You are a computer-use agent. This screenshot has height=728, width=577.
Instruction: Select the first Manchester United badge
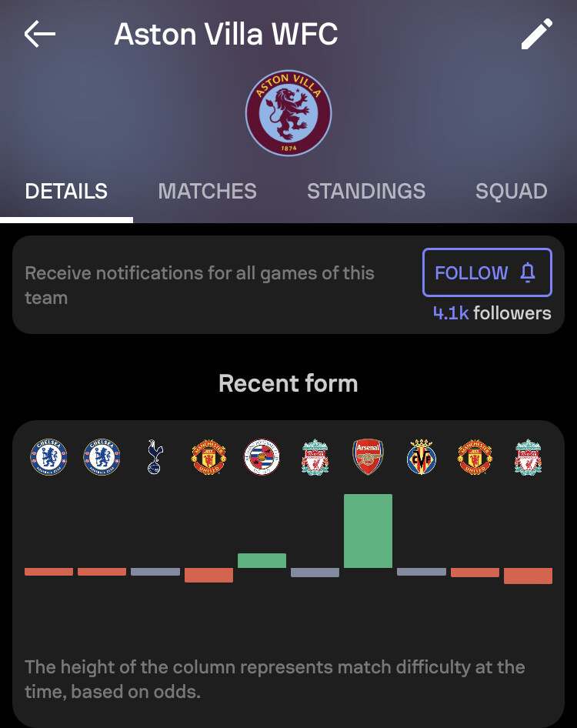tap(208, 457)
